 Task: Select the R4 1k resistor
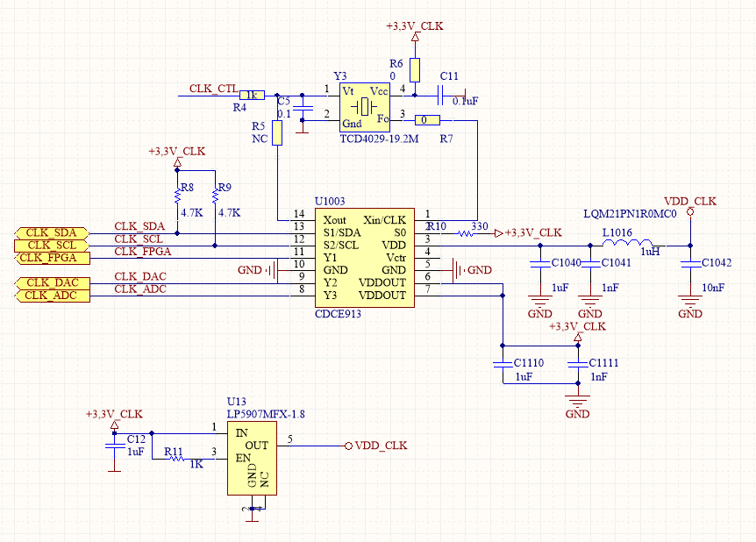tap(253, 95)
